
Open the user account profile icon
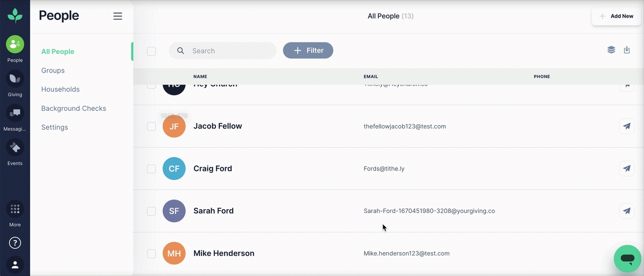pyautogui.click(x=15, y=264)
